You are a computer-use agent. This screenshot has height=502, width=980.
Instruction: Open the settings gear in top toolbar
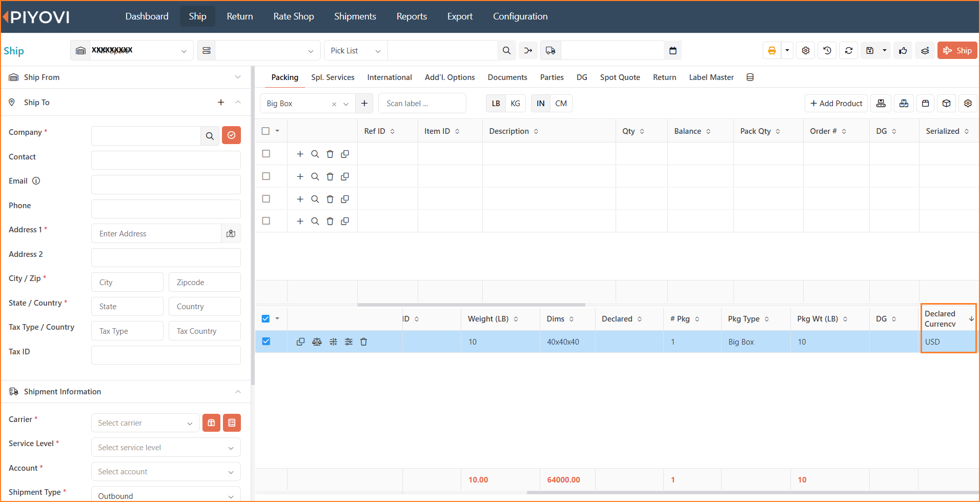click(806, 50)
